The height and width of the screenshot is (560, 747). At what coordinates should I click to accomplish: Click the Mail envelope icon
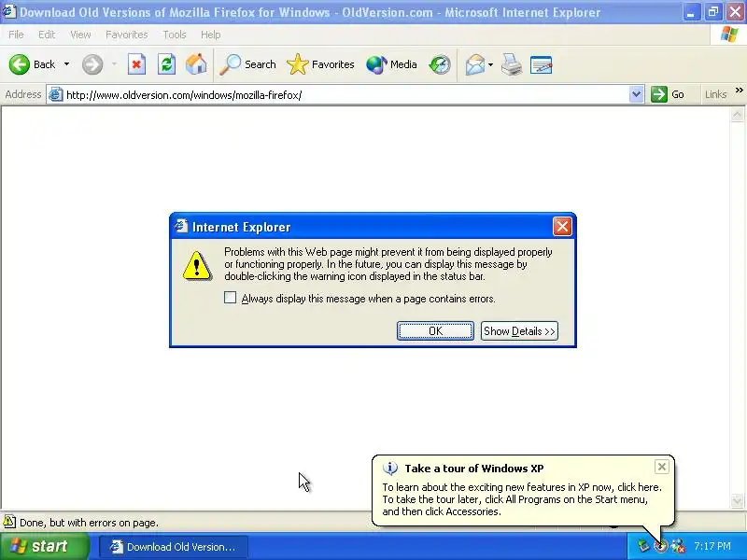pyautogui.click(x=475, y=64)
